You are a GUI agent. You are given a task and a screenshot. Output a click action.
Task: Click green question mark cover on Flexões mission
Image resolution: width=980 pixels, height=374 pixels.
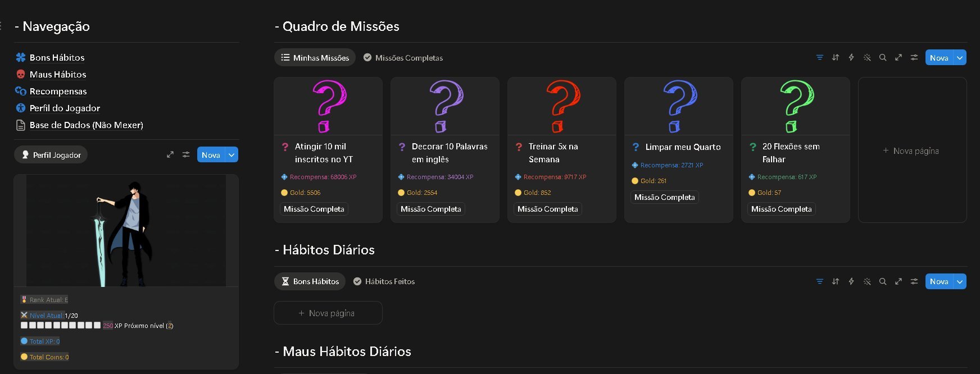pos(796,106)
